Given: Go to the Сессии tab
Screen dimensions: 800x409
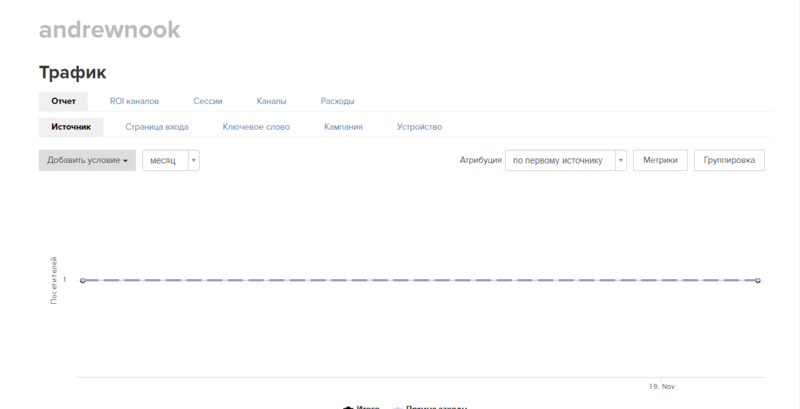Looking at the screenshot, I should (x=208, y=101).
